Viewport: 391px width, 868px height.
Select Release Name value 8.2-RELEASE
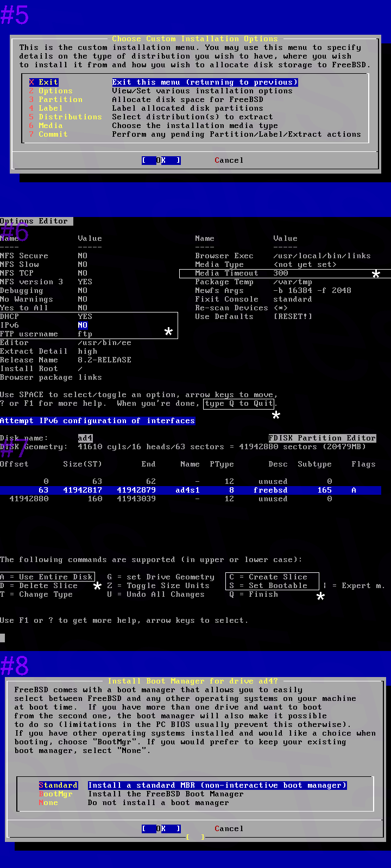tap(104, 360)
